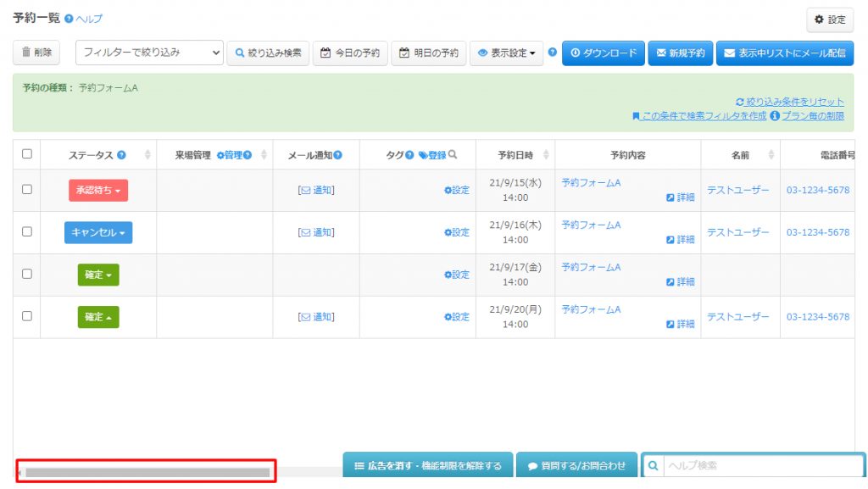Show 今日の予約 reservations
This screenshot has height=489, width=868.
coord(350,53)
